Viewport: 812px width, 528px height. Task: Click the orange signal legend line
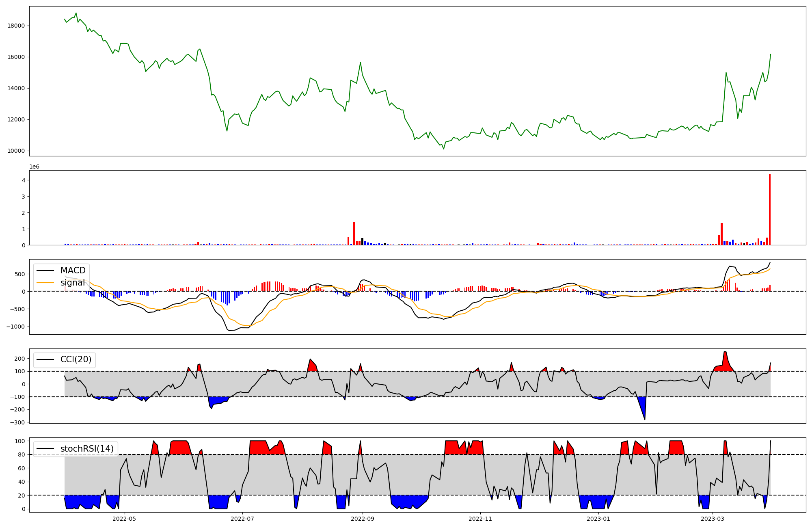45,283
